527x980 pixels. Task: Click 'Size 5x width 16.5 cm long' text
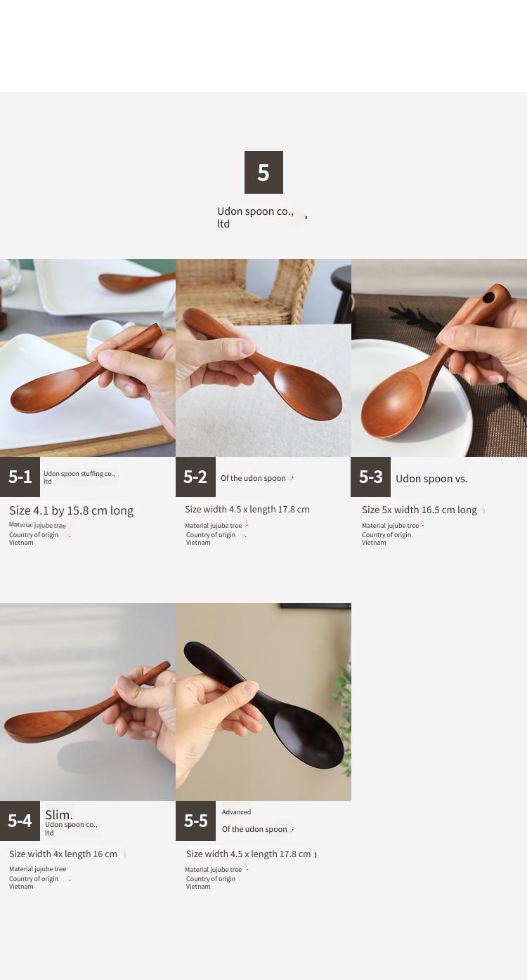419,510
